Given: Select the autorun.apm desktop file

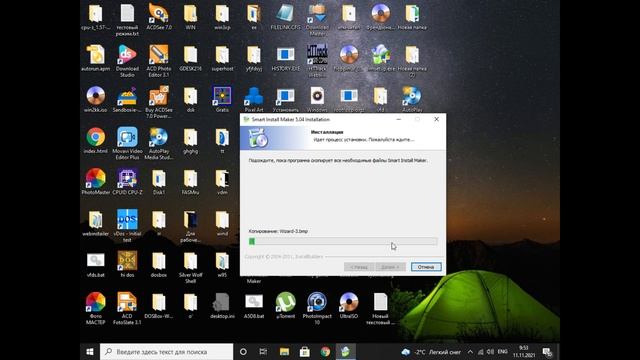Looking at the screenshot, I should click(96, 58).
